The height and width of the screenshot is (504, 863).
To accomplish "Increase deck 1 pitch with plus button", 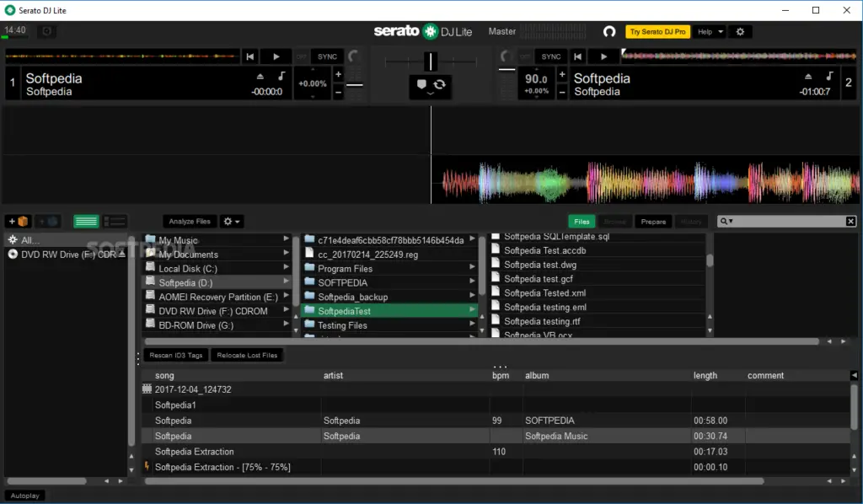I will tap(339, 74).
